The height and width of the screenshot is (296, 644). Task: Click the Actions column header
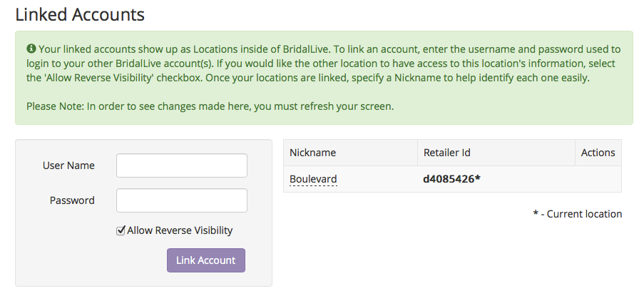[x=598, y=153]
